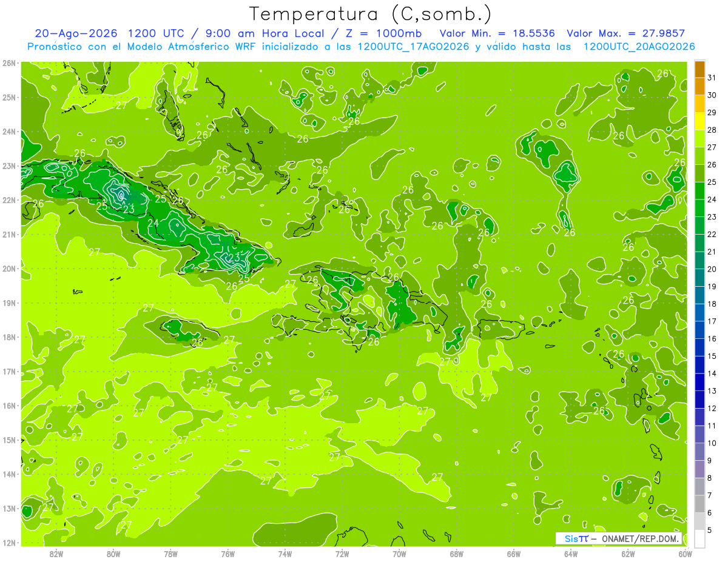Select the lime swatch between scale labels 27 and 28

point(699,138)
